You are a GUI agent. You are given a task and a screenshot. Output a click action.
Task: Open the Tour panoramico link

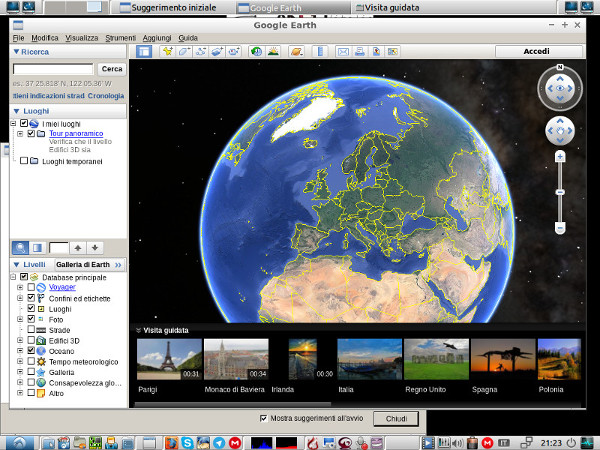76,133
